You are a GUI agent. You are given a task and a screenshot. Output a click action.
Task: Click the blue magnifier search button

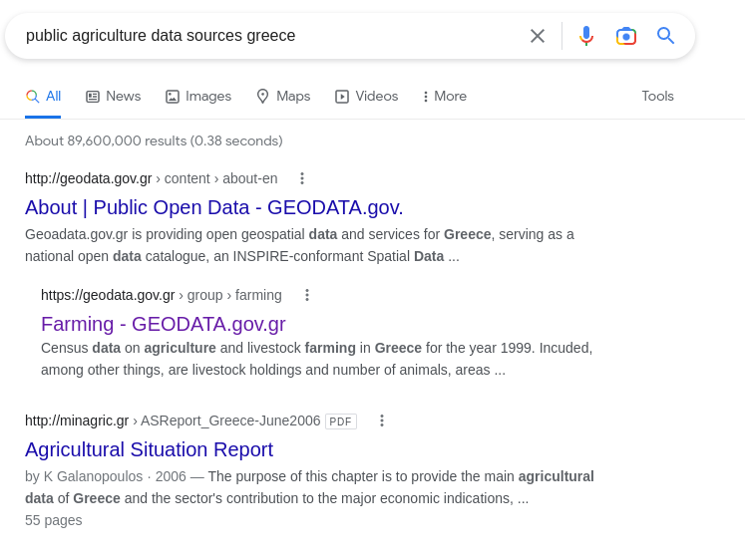665,36
